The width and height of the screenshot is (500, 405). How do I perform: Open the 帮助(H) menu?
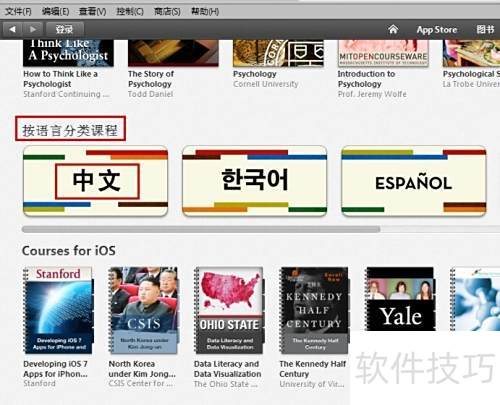[x=205, y=12]
